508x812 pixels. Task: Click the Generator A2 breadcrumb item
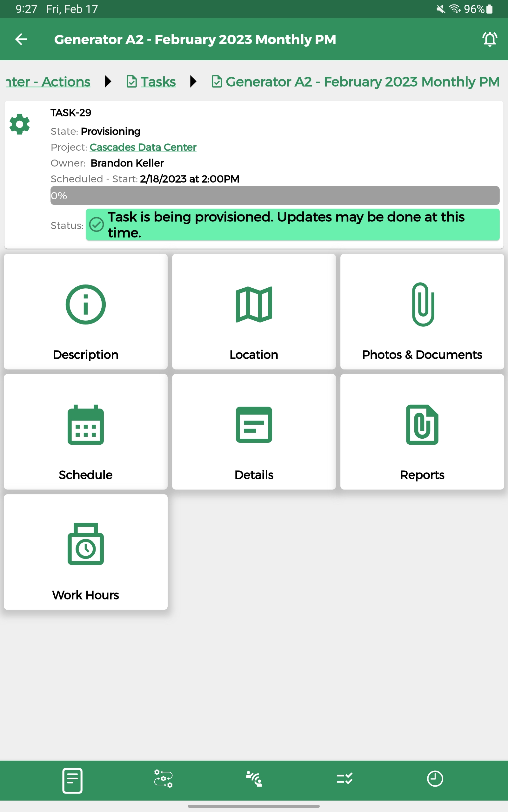(x=356, y=82)
